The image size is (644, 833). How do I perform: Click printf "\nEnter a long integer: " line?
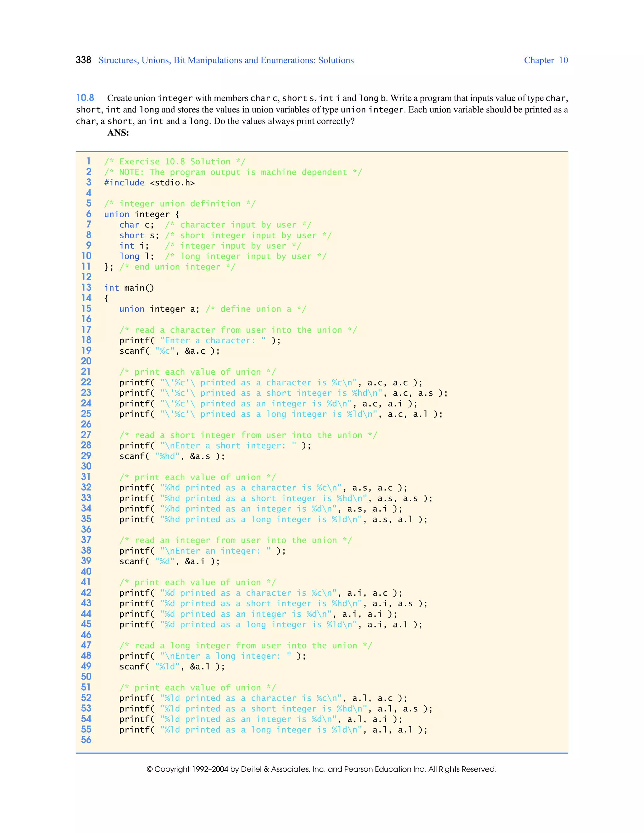click(x=213, y=656)
